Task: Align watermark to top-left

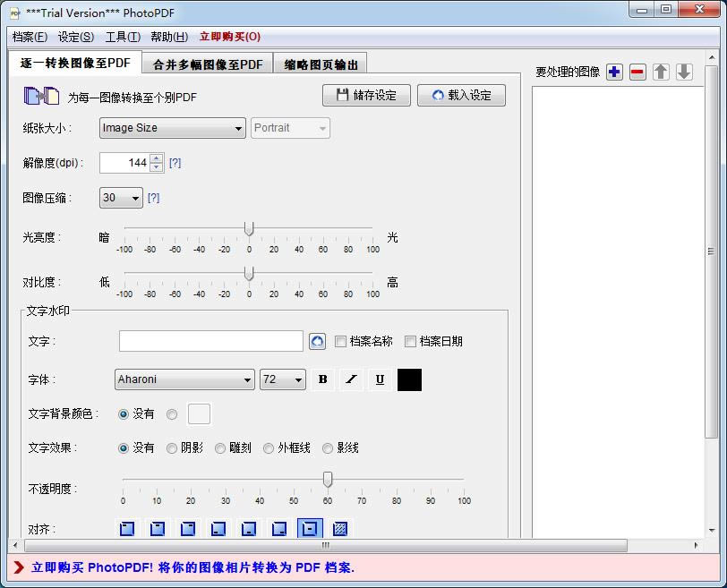Action: [126, 529]
